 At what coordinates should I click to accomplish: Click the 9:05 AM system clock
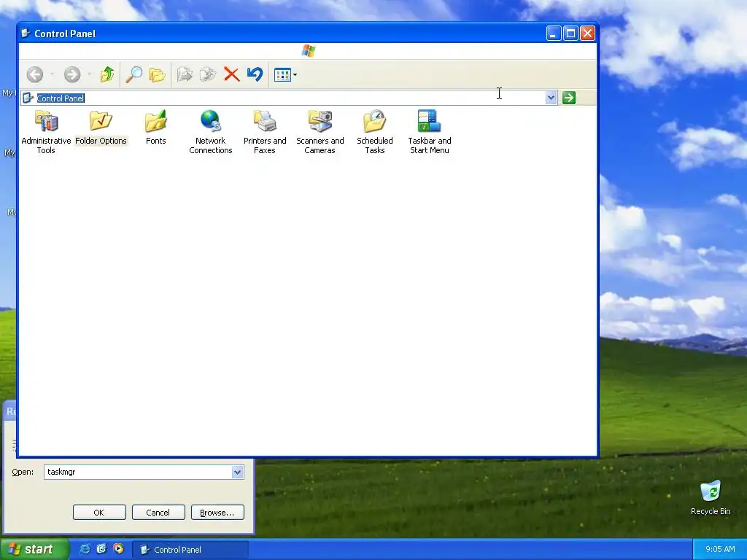coord(720,549)
